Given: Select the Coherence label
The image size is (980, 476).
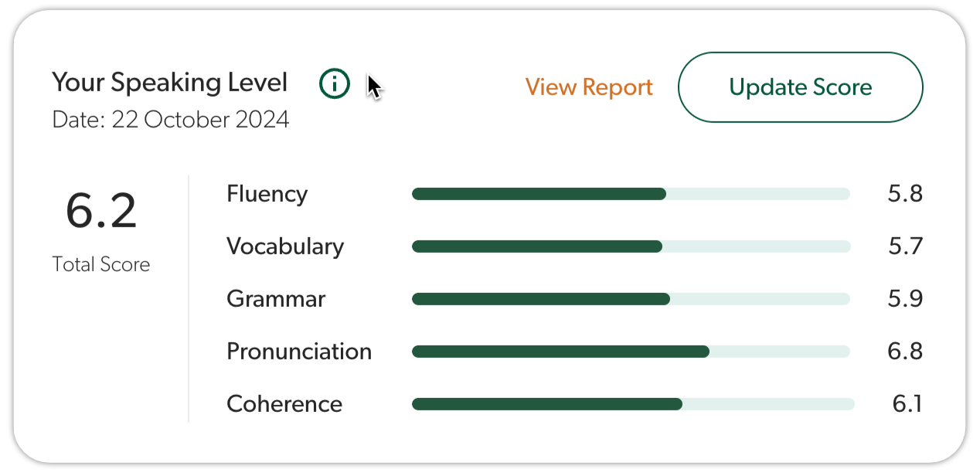Looking at the screenshot, I should click(x=284, y=404).
